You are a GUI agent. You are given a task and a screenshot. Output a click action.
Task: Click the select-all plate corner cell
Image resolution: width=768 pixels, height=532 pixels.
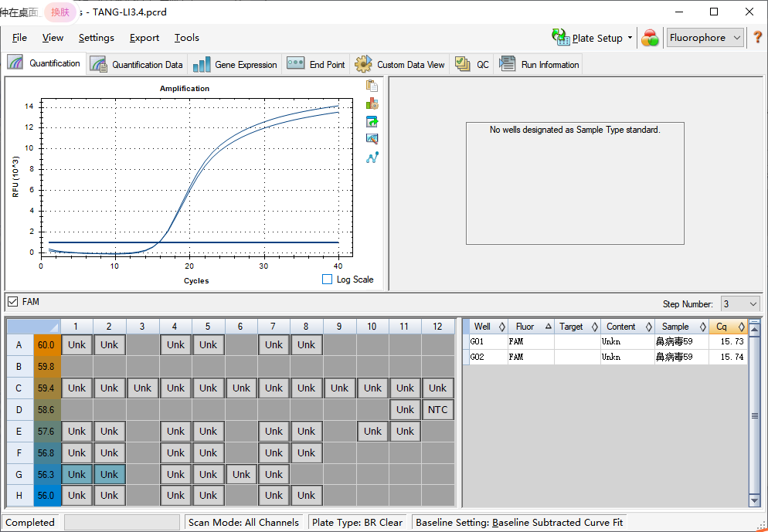coord(33,327)
